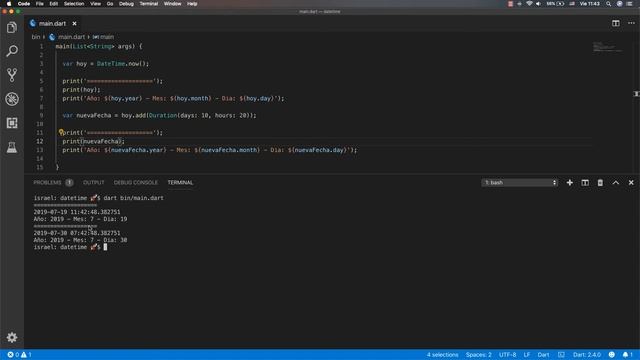This screenshot has width=640, height=360.
Task: Open the Notification Center icon
Action: 629,4
